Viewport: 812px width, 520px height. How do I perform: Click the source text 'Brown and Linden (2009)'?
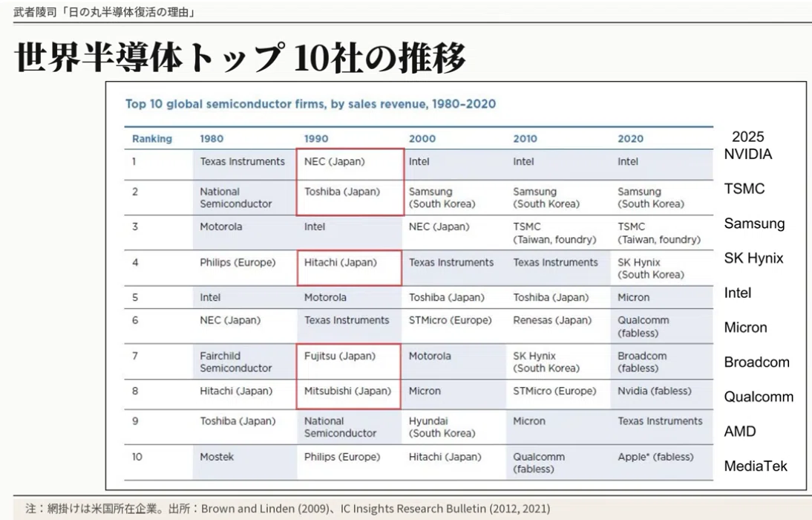pos(265,509)
